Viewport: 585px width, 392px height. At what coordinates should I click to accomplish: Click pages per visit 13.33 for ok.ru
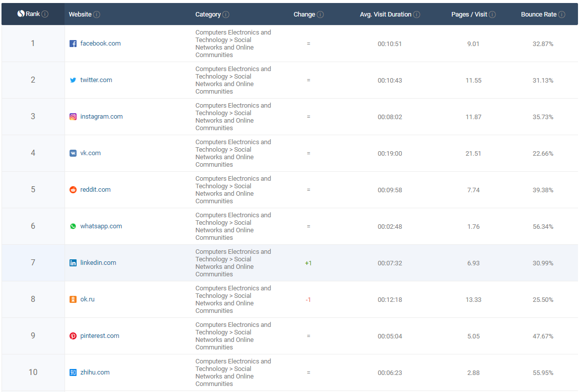[x=473, y=300]
